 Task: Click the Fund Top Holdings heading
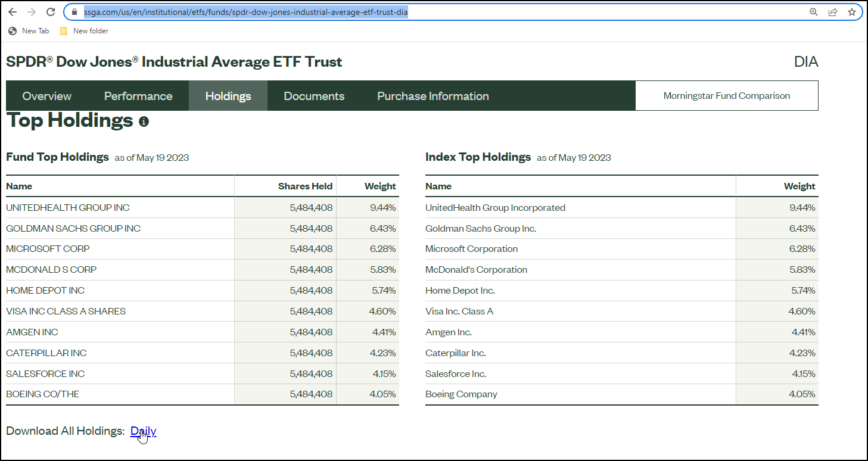pyautogui.click(x=58, y=157)
